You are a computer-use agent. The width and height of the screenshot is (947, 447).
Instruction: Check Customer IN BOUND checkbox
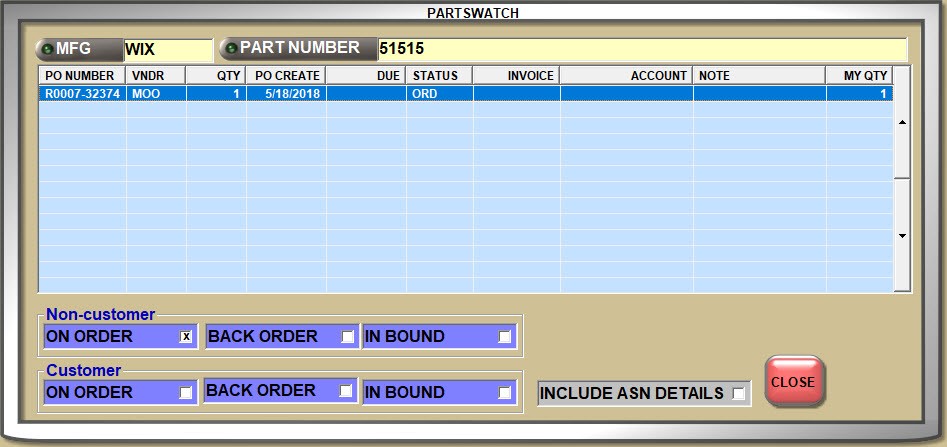505,393
